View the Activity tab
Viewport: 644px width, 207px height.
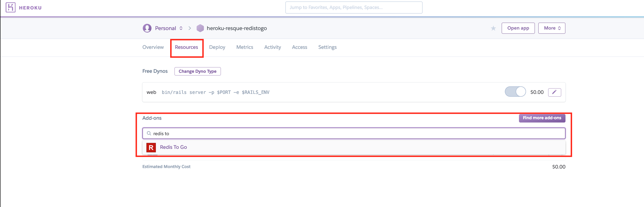[272, 47]
